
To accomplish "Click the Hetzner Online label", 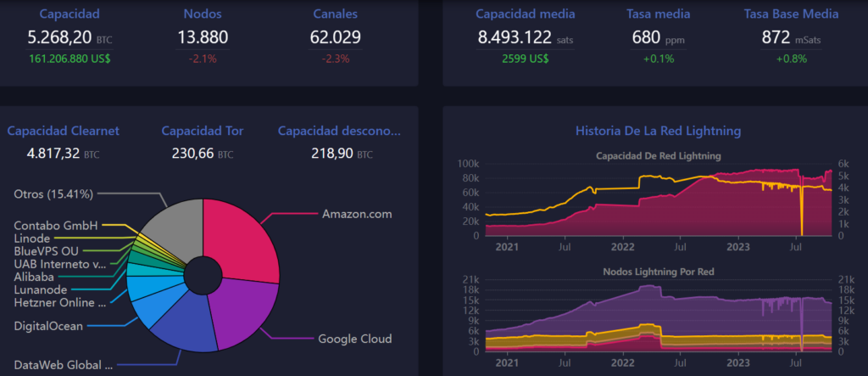I will click(x=60, y=302).
